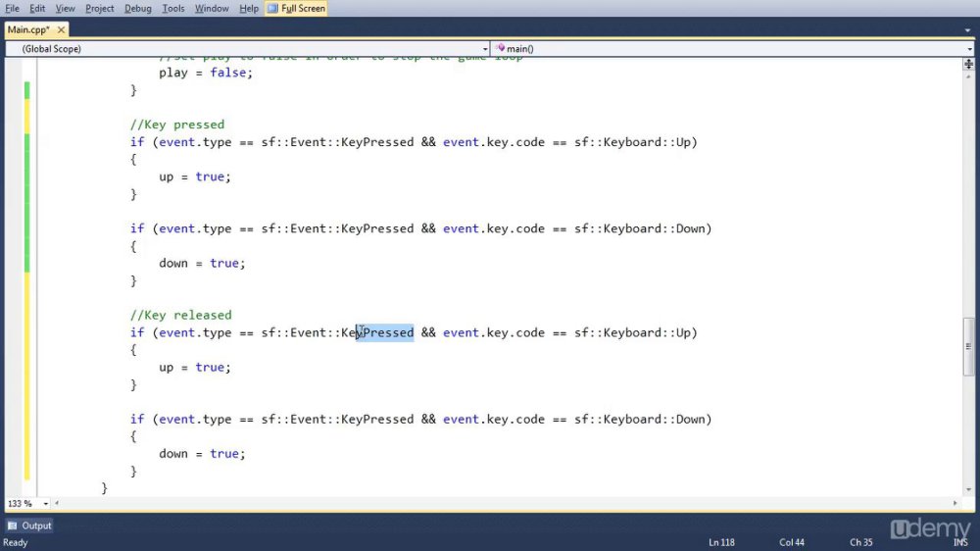980x551 pixels.
Task: Open the File menu
Action: point(12,8)
